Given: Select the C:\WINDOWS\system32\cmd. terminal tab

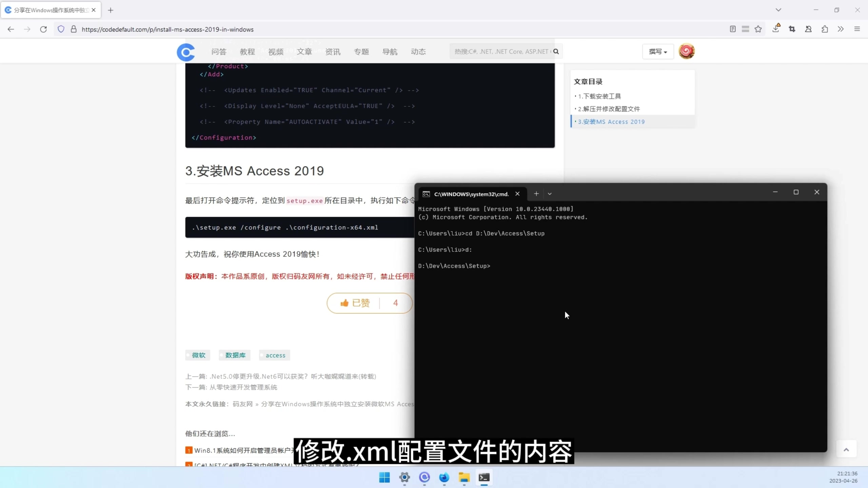Looking at the screenshot, I should [x=472, y=194].
